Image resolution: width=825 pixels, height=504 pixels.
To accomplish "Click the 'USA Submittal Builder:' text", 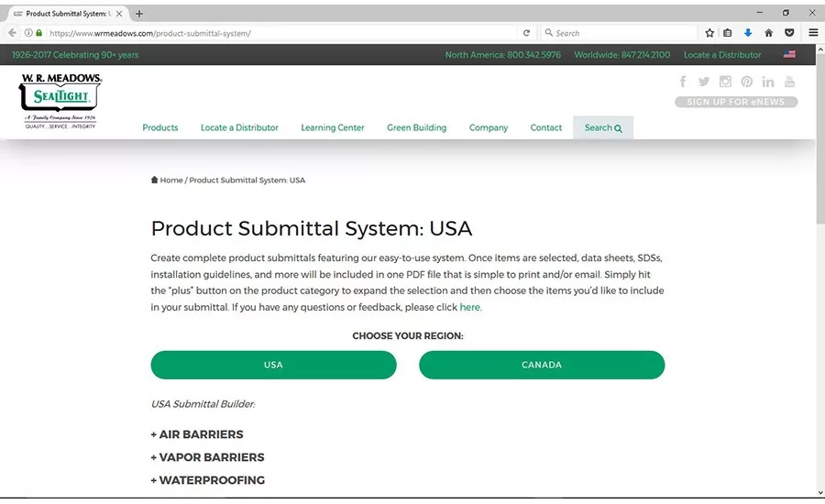I will tap(203, 404).
